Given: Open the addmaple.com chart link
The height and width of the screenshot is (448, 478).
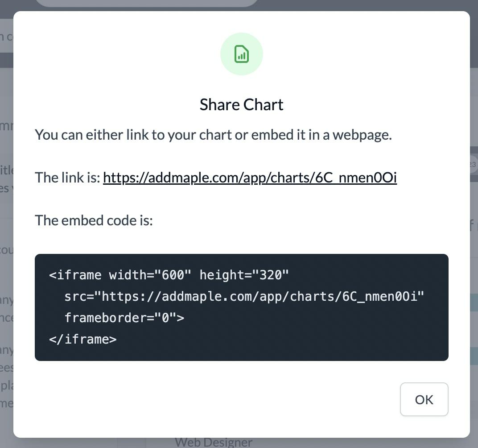Looking at the screenshot, I should [250, 178].
